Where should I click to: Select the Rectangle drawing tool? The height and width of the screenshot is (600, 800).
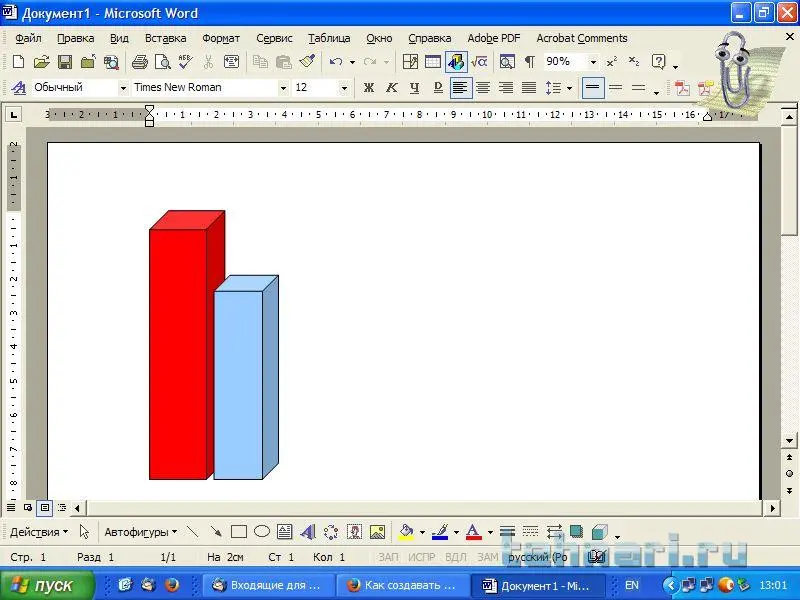239,532
